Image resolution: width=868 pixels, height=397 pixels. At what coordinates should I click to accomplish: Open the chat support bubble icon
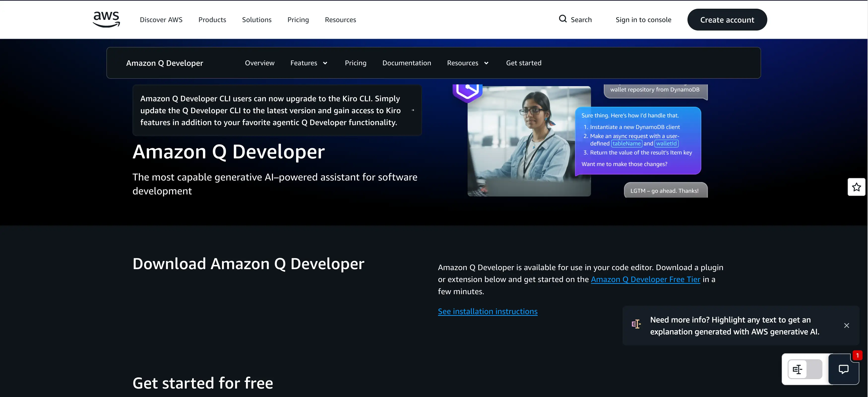pyautogui.click(x=844, y=369)
